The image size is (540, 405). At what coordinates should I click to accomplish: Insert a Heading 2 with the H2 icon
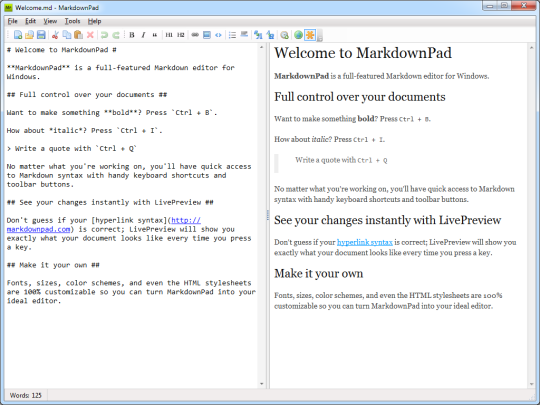(x=180, y=35)
